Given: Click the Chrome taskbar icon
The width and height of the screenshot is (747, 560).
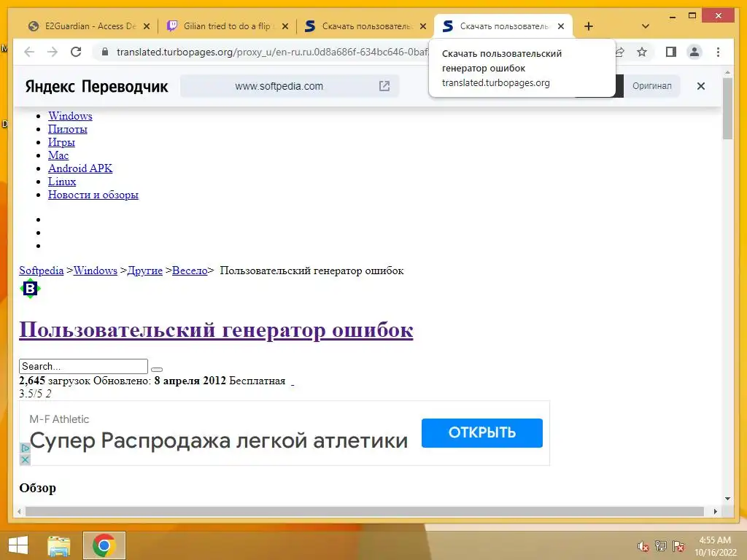Looking at the screenshot, I should tap(104, 545).
